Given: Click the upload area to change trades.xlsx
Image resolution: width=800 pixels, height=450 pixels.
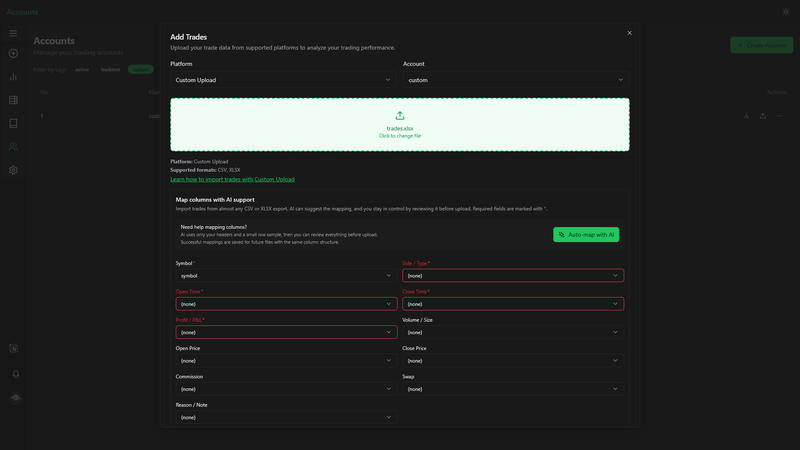Looking at the screenshot, I should [x=399, y=124].
